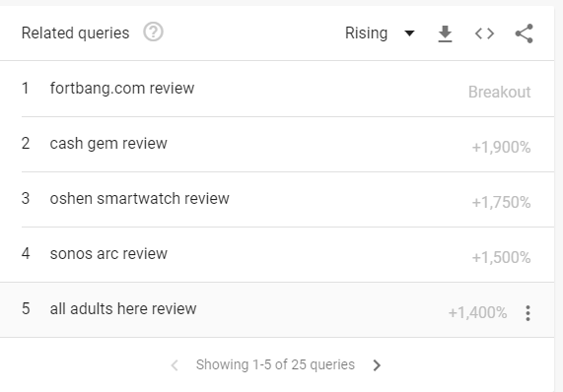Click the Related queries title
This screenshot has width=563, height=392.
(x=75, y=33)
